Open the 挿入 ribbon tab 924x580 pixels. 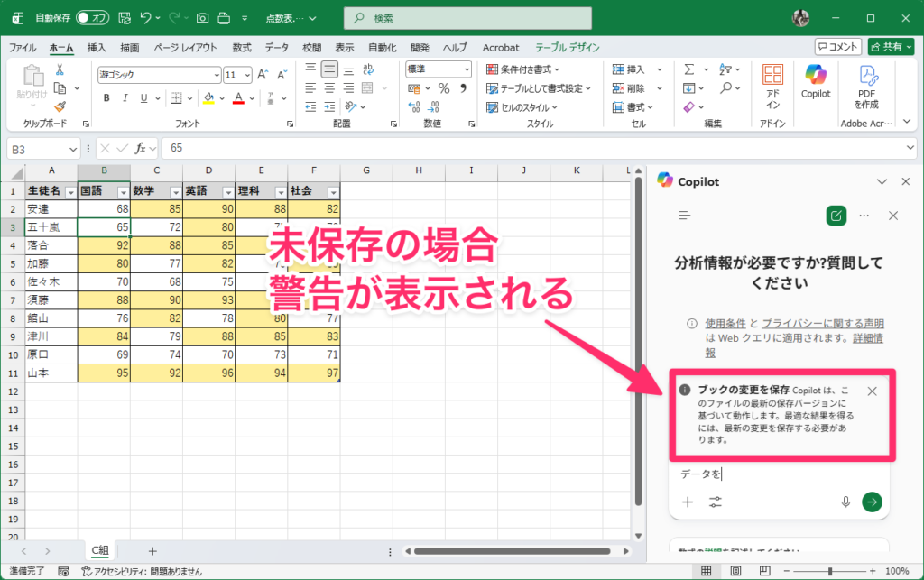tap(97, 47)
